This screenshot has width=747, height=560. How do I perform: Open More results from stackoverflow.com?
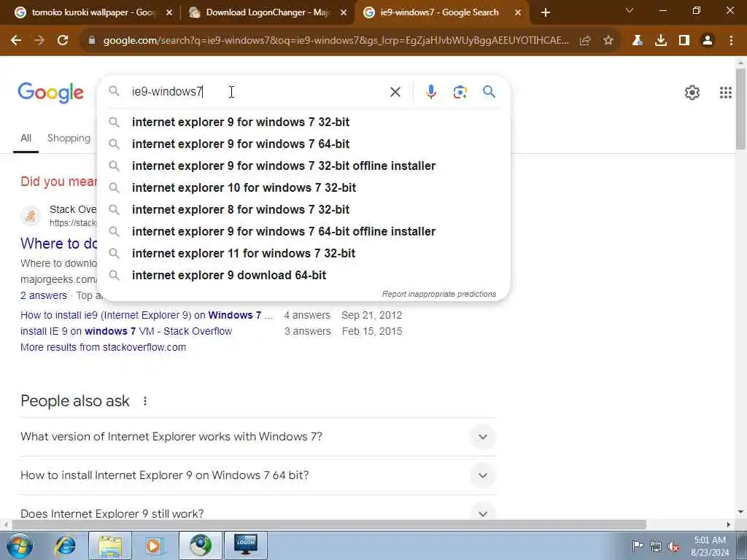pos(104,348)
